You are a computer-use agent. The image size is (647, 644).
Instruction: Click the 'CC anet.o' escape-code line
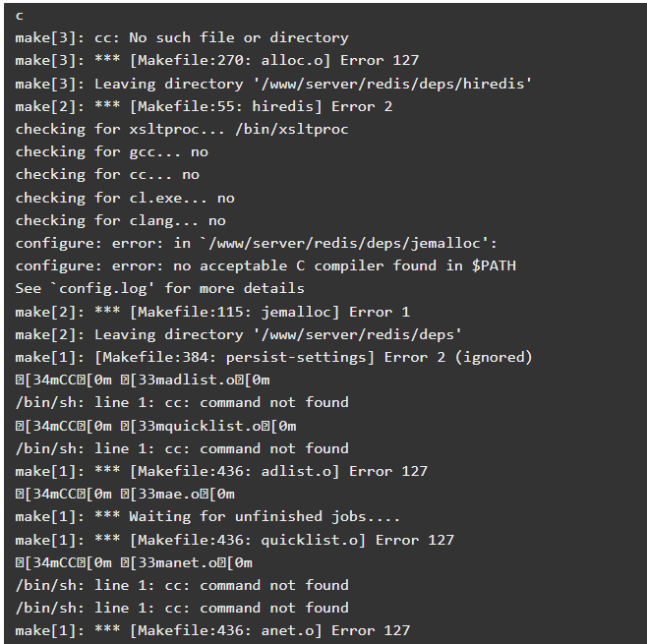(x=134, y=562)
